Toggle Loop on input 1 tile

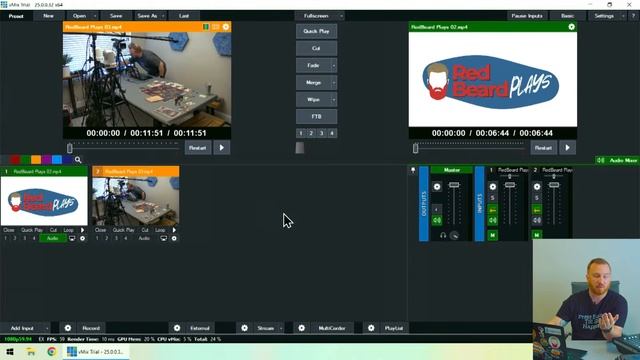point(69,230)
